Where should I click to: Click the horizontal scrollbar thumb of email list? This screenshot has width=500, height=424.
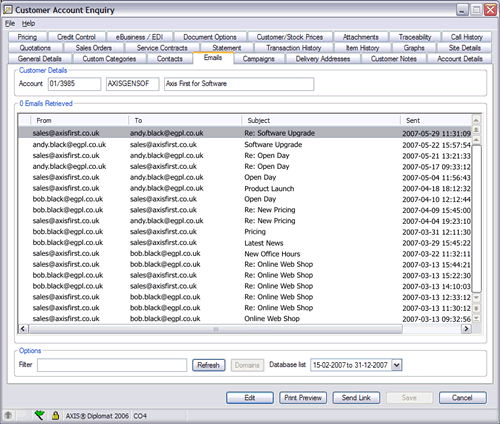(216, 329)
